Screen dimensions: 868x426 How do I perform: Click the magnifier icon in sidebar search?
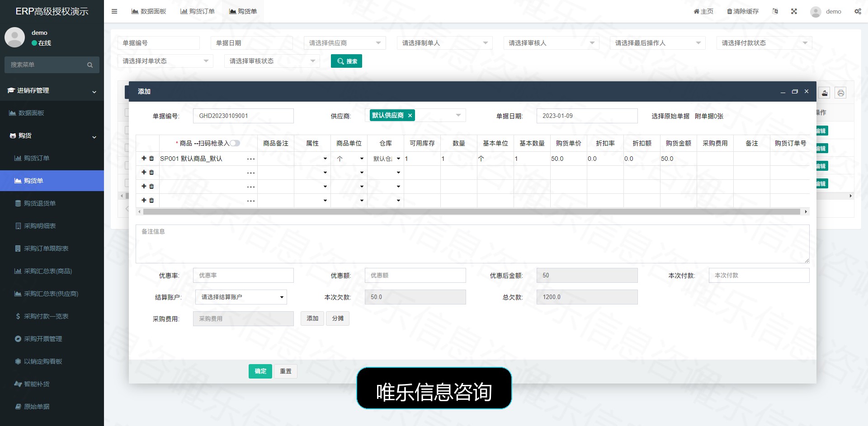tap(90, 65)
